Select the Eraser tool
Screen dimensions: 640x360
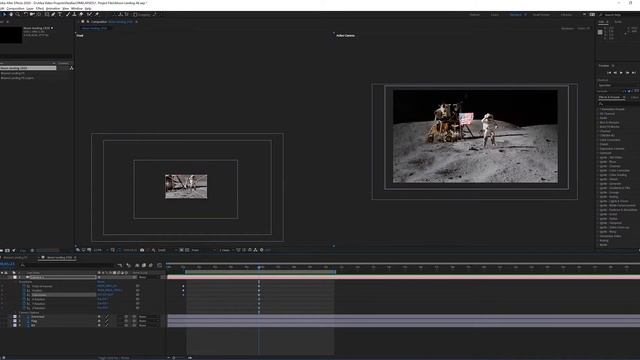tap(81, 14)
